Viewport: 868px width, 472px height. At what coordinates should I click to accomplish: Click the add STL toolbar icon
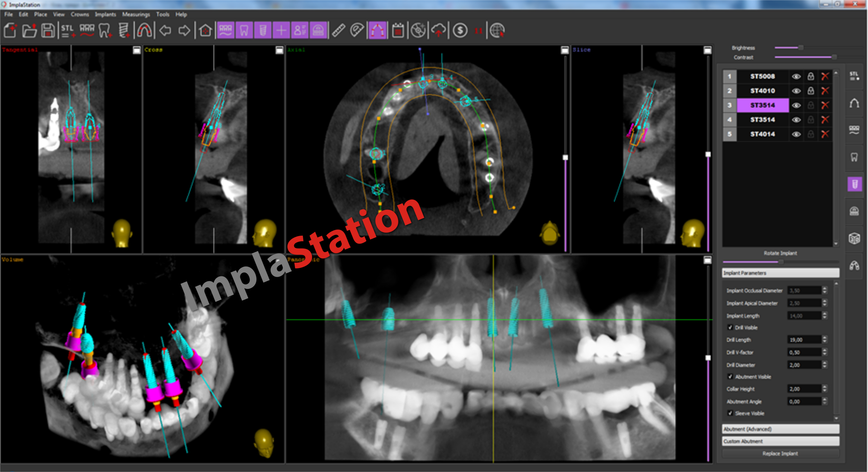coord(68,30)
